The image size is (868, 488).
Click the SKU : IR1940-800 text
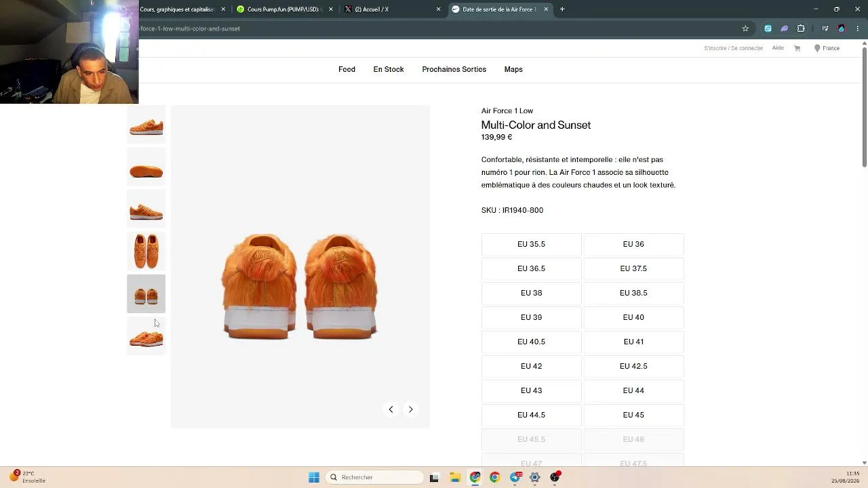coord(512,210)
